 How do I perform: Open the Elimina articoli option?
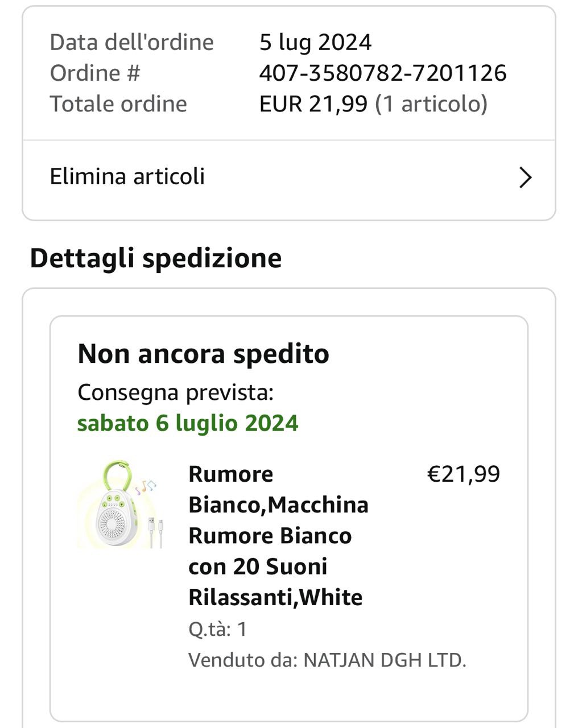[127, 177]
